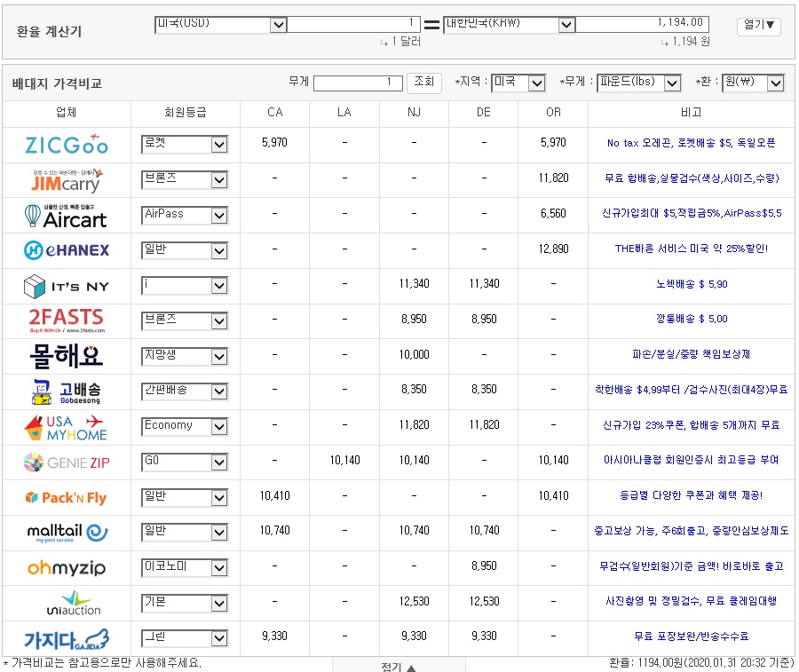Open the ohmyzip logo

coord(67,568)
